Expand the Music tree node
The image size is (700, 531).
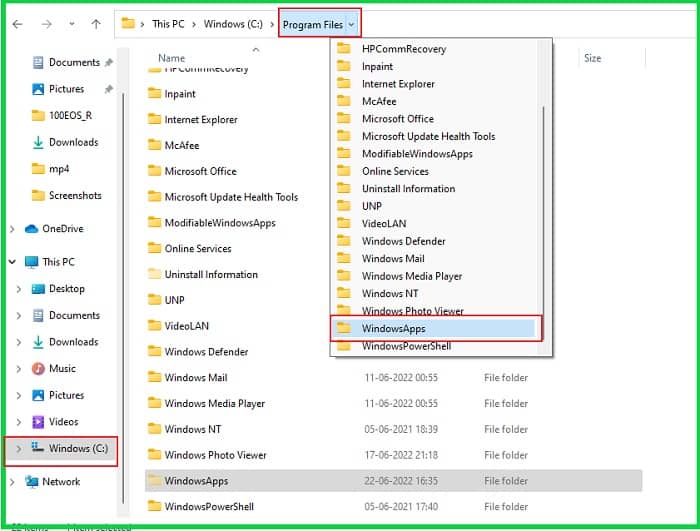(x=19, y=369)
